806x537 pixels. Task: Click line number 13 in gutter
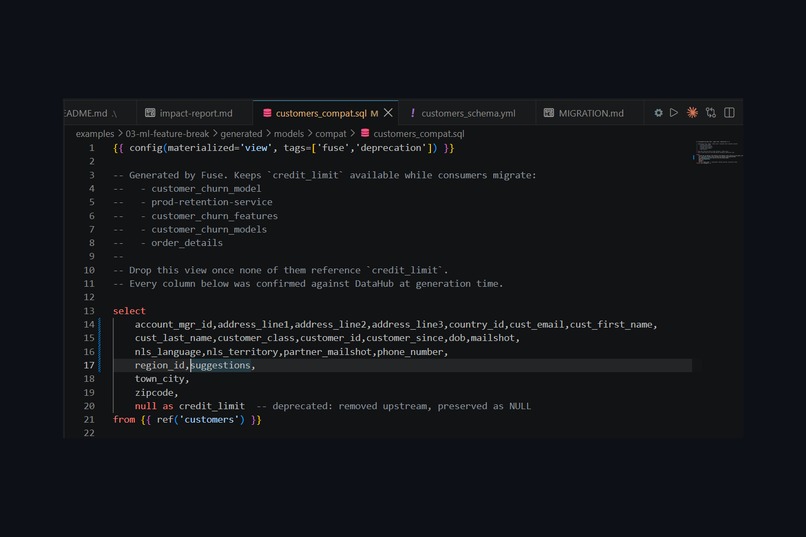(x=89, y=311)
